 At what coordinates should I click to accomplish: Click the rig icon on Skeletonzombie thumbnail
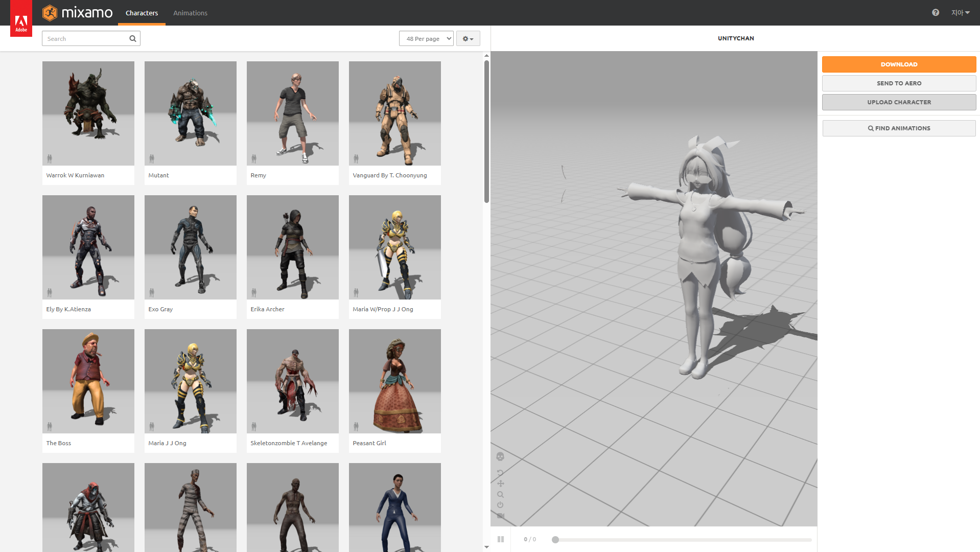[x=254, y=426]
